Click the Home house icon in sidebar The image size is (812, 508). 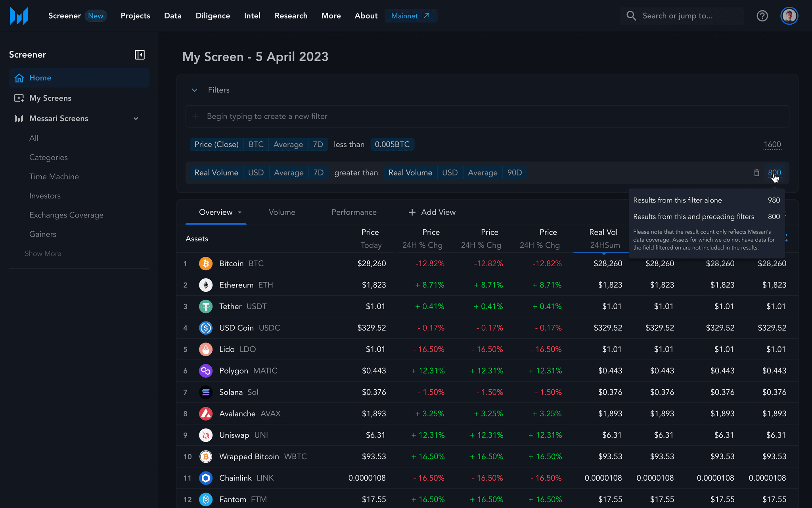click(x=19, y=78)
